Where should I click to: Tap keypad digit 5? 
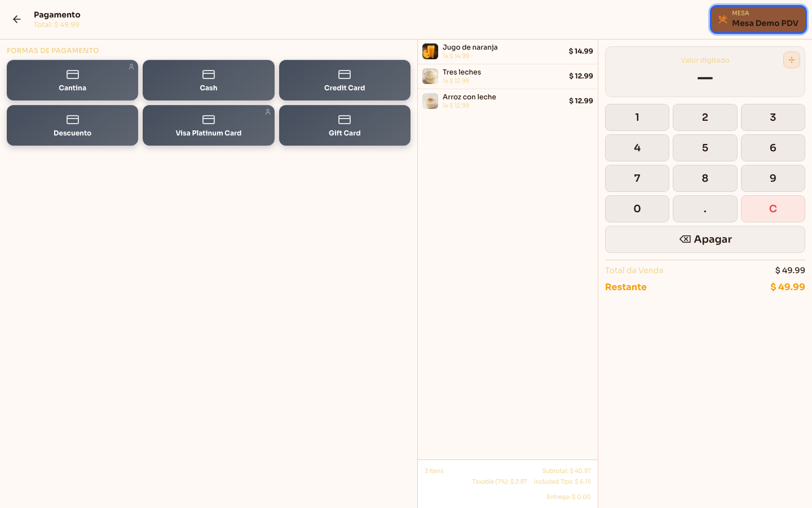(x=705, y=148)
